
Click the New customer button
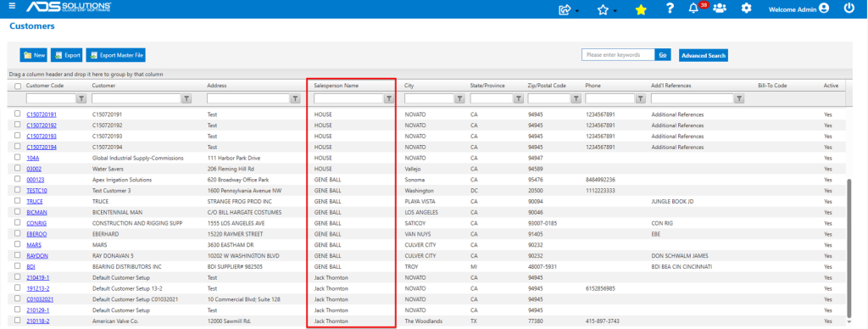point(34,55)
